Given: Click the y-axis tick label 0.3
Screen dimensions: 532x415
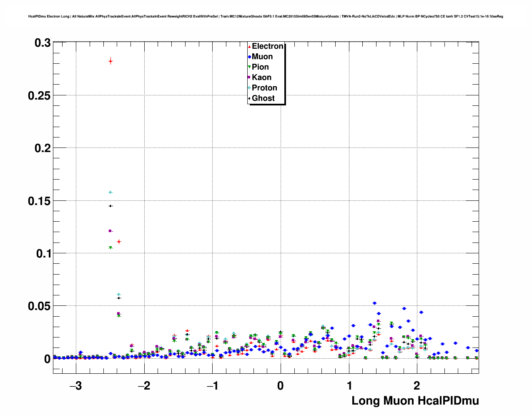Looking at the screenshot, I should tap(43, 43).
